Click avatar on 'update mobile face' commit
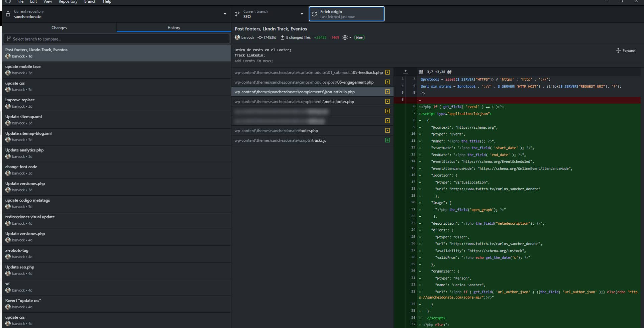The image size is (644, 328). (x=8, y=73)
